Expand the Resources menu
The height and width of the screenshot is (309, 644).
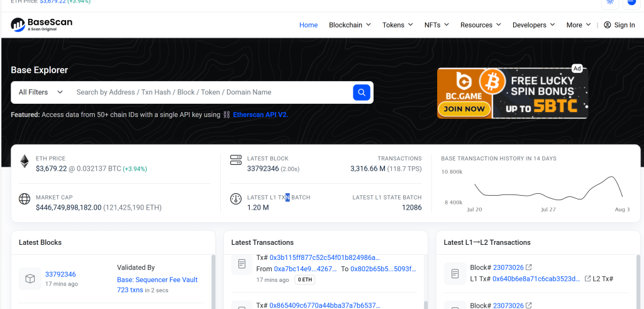(480, 25)
